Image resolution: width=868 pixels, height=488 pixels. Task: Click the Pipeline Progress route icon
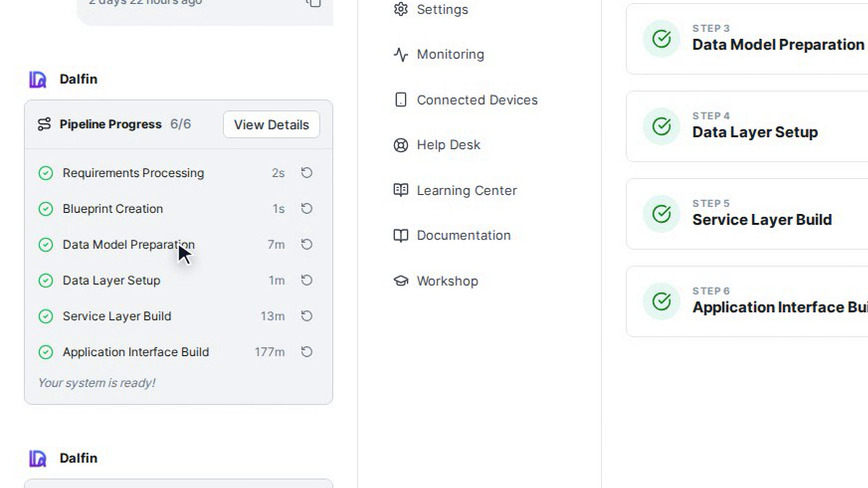pyautogui.click(x=44, y=124)
